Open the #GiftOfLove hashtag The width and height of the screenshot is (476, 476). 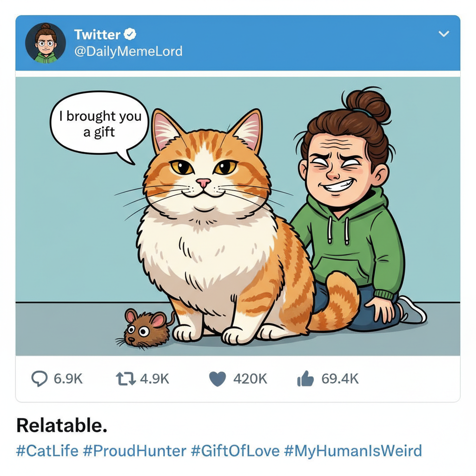click(x=235, y=450)
